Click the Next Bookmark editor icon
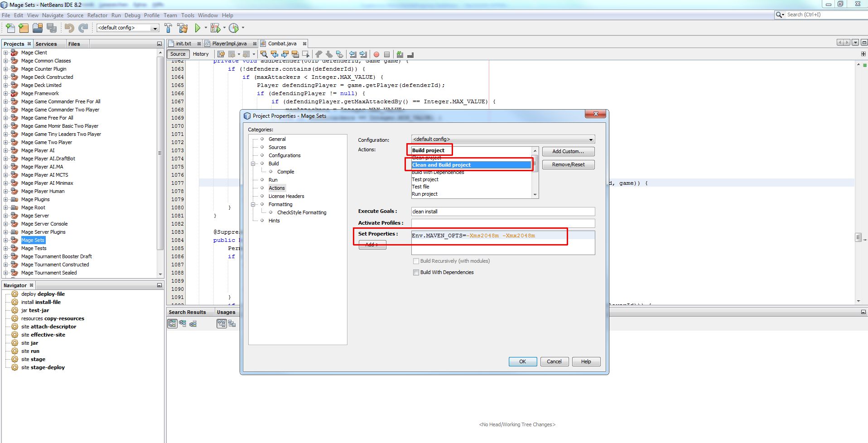The width and height of the screenshot is (868, 443). coord(329,54)
